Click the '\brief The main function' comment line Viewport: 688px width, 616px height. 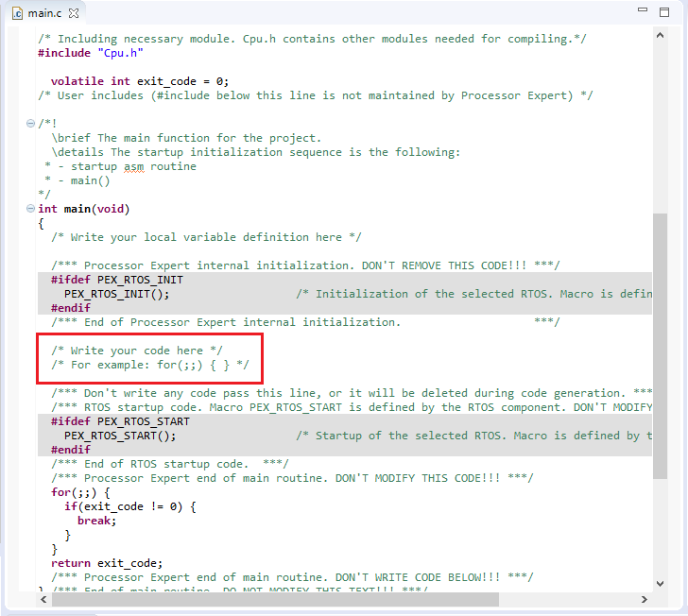tap(186, 138)
